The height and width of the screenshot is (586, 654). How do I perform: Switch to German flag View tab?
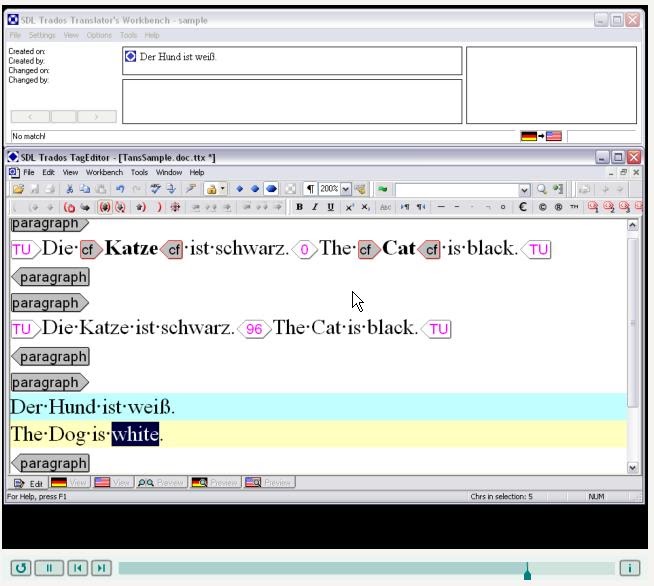click(x=69, y=483)
